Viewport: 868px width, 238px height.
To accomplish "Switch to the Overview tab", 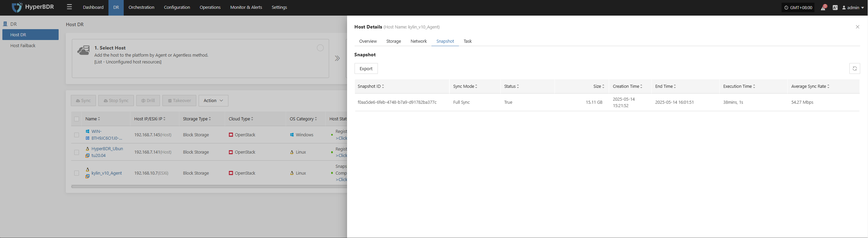I will click(368, 41).
